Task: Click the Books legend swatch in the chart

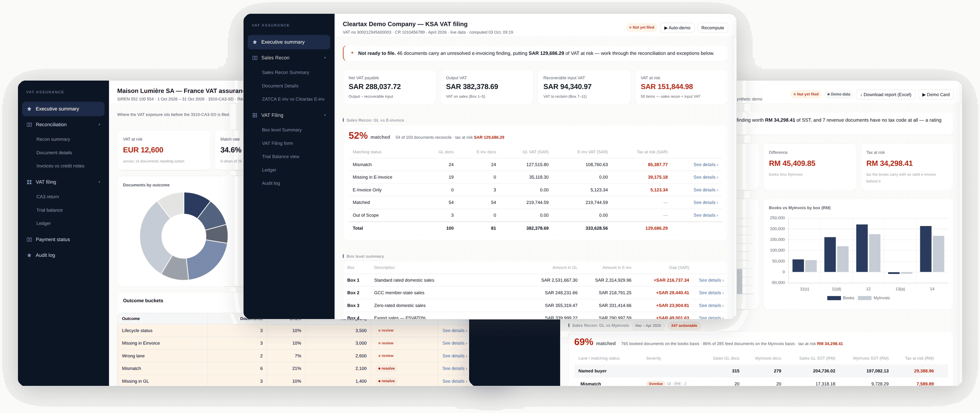Action: tap(834, 298)
